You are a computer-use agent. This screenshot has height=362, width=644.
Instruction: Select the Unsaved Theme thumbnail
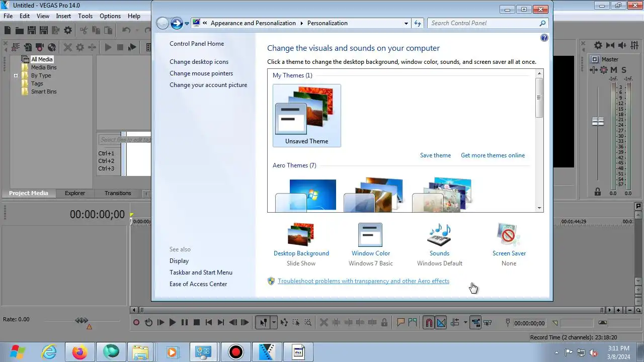click(307, 116)
